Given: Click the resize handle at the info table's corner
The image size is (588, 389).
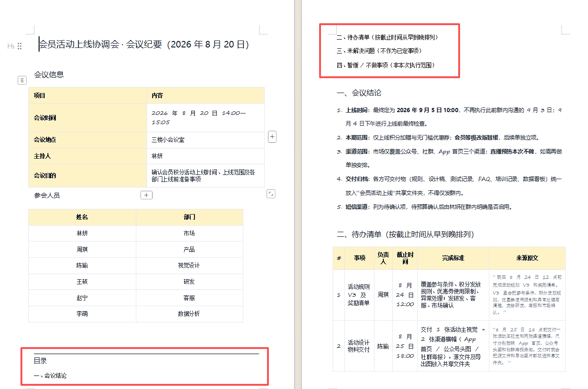Looking at the screenshot, I should 271,194.
